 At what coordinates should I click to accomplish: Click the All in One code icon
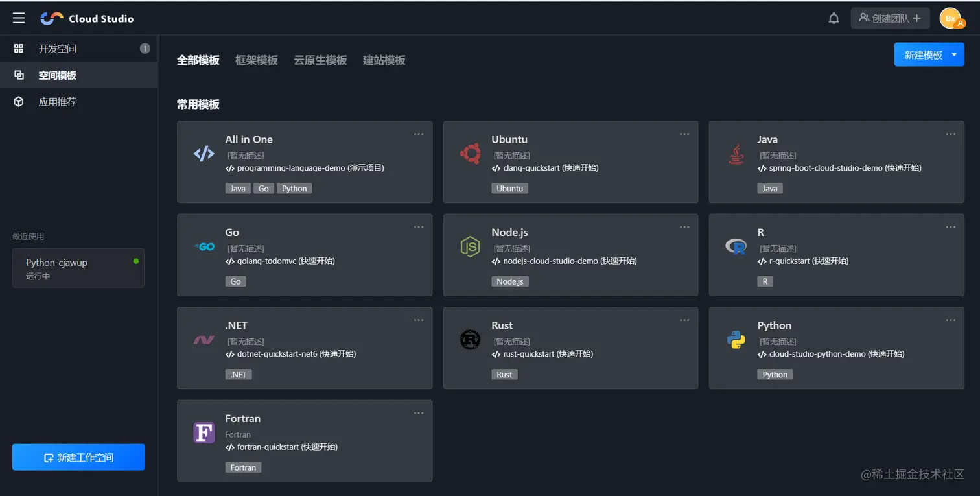tap(204, 154)
